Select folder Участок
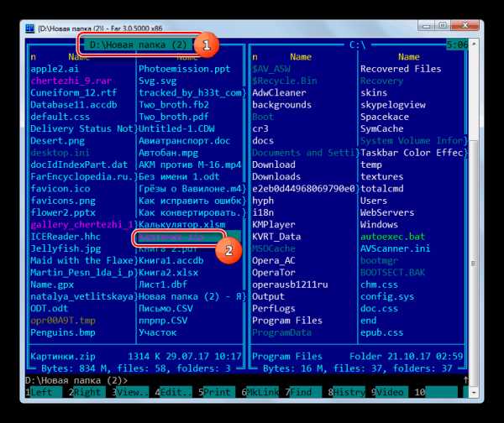This screenshot has height=423, width=504. pos(158,332)
